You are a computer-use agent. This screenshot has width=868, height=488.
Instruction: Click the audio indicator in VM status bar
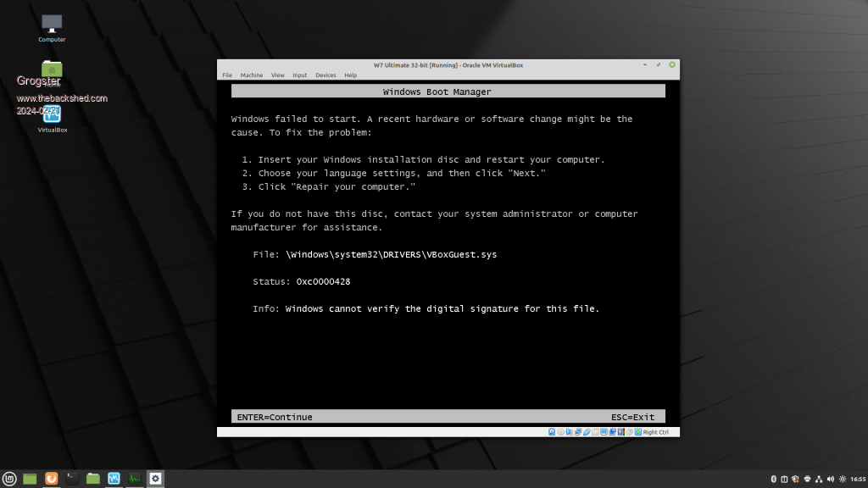click(570, 432)
